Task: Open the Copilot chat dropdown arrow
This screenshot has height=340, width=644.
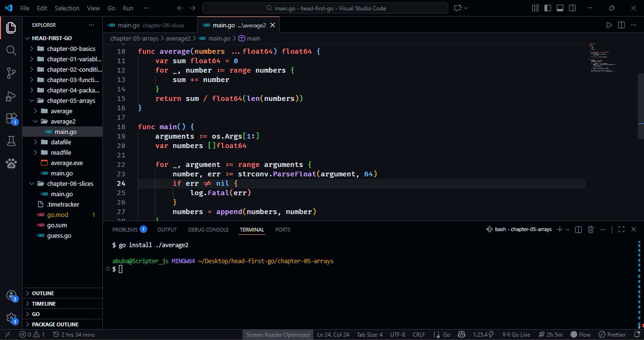Action: 465,8
